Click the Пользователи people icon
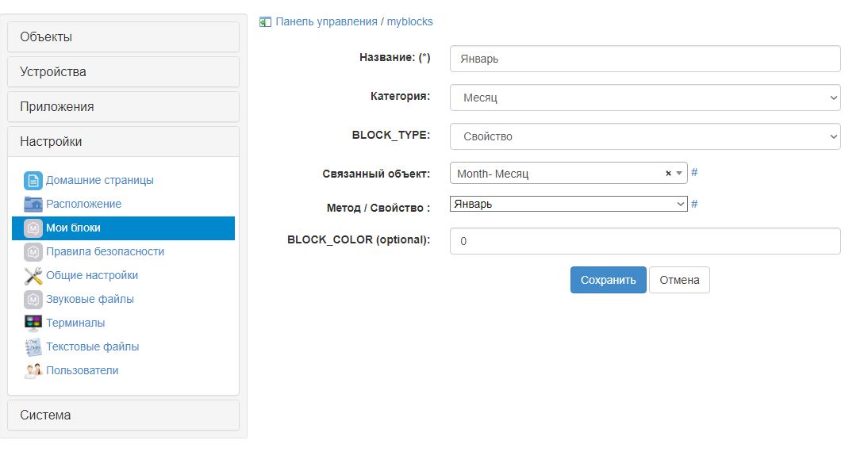Viewport: 868px width, 467px height. tap(33, 371)
